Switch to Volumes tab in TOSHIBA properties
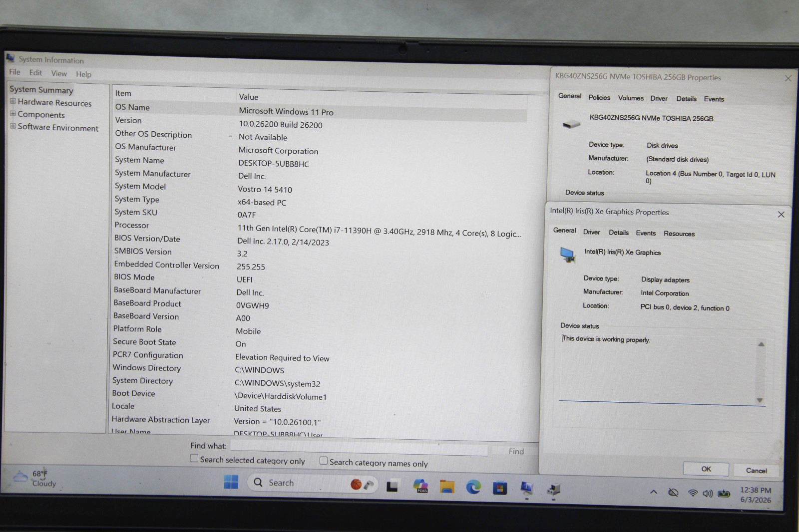The height and width of the screenshot is (532, 799). pyautogui.click(x=631, y=98)
